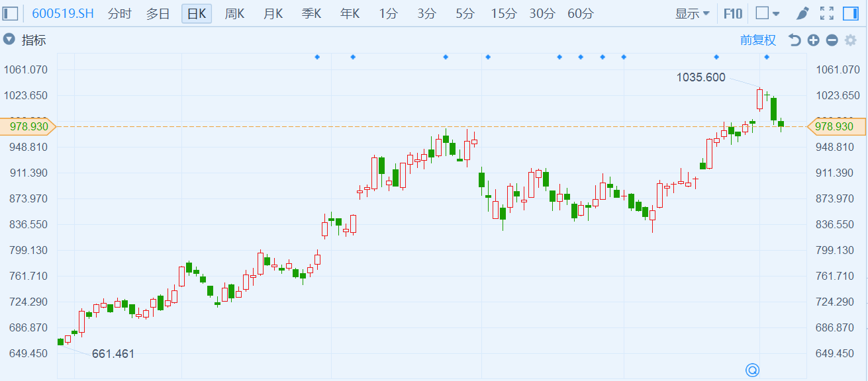Switch to 分时 intraday tab
The image size is (868, 381).
119,13
